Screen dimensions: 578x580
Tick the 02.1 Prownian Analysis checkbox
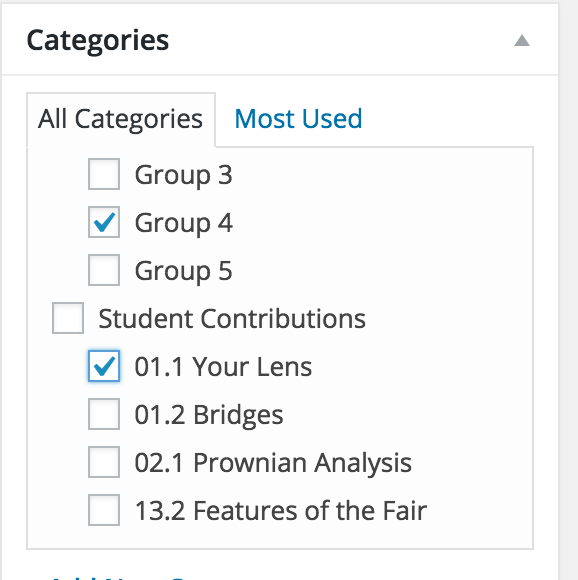(104, 462)
